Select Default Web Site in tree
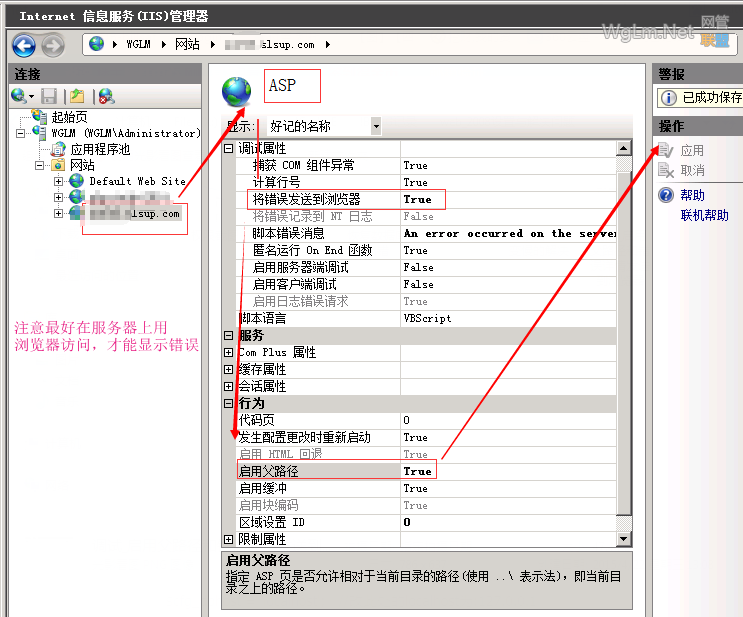The width and height of the screenshot is (743, 617). pos(137,181)
